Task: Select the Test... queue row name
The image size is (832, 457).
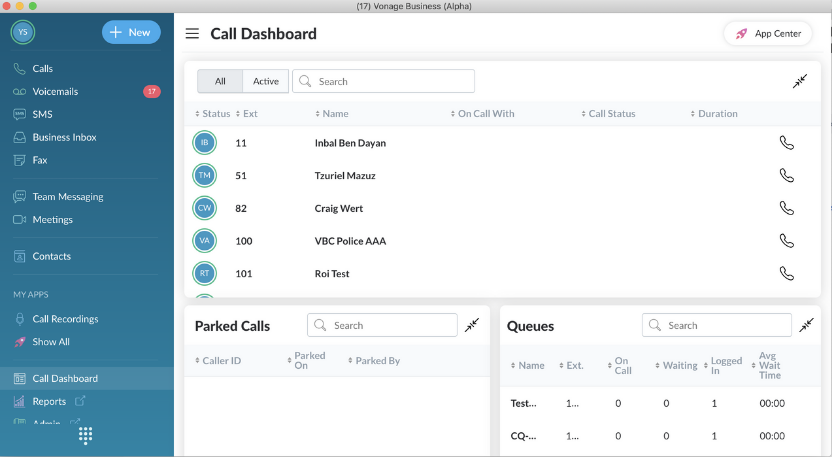Action: pos(523,403)
